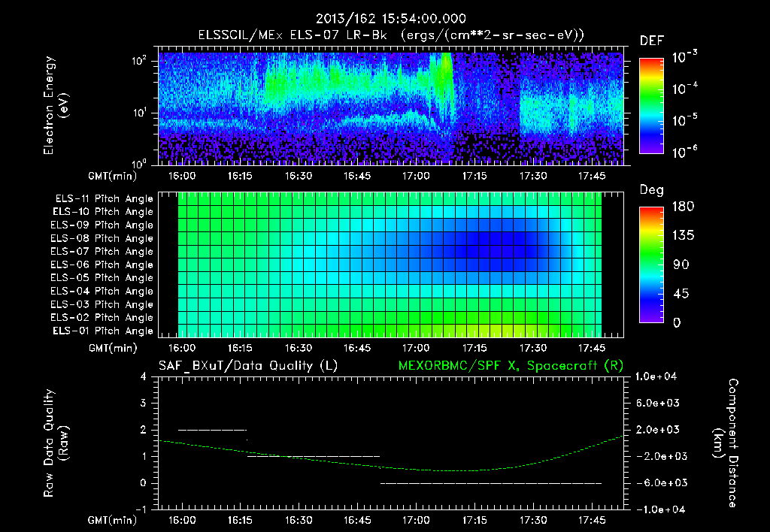This screenshot has width=770, height=532.
Task: Click GMT(min) label under the spectrogram
Action: 112,177
